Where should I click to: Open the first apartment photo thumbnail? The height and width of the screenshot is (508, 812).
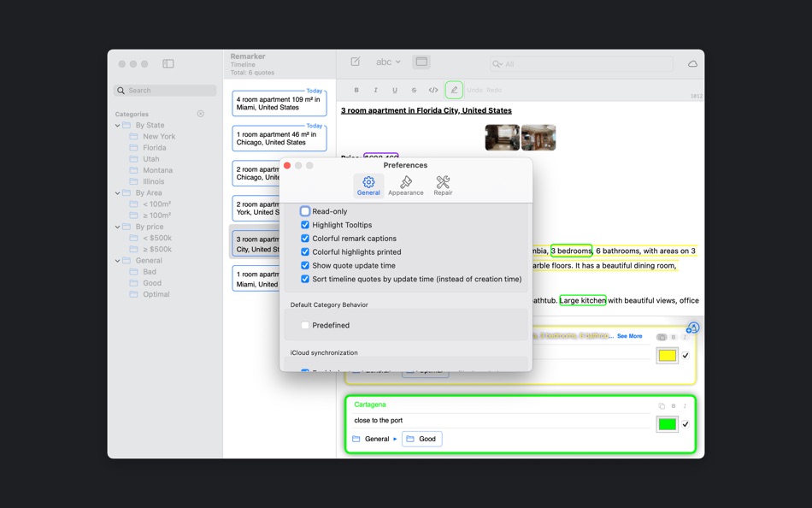[x=502, y=138]
